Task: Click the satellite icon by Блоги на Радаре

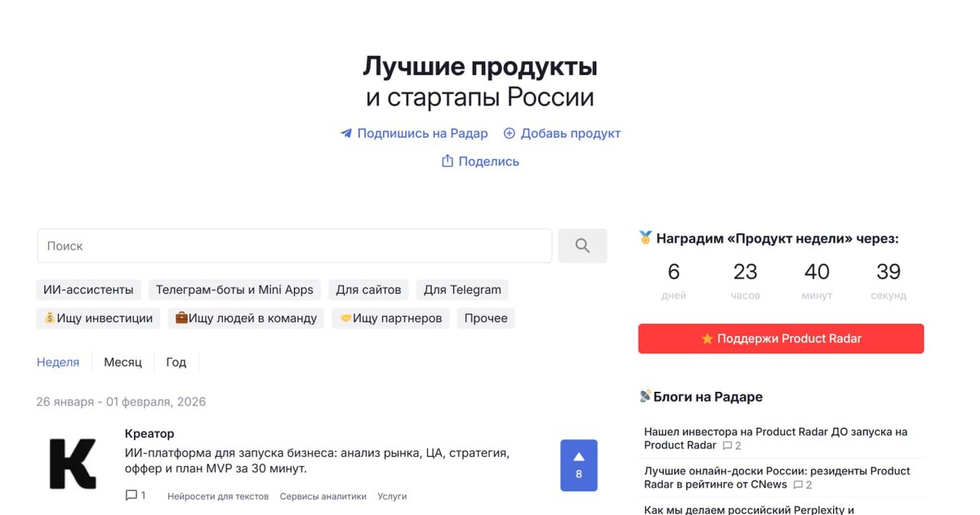Action: pyautogui.click(x=645, y=397)
